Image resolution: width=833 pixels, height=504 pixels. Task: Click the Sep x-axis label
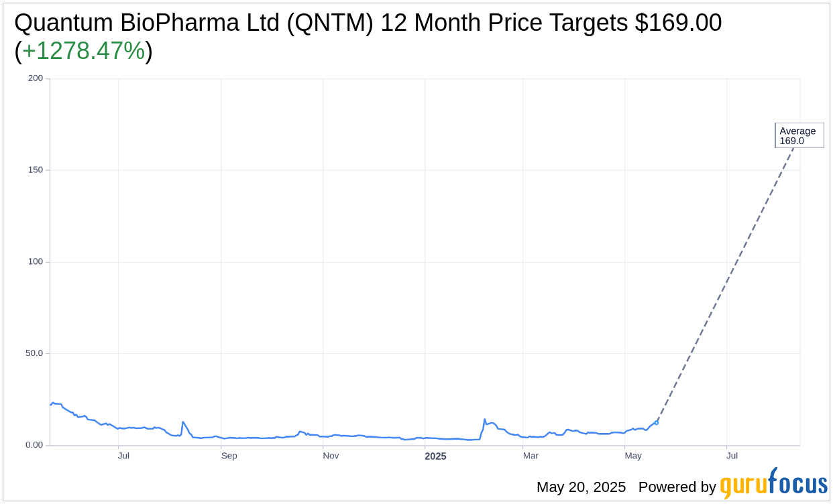(x=229, y=456)
